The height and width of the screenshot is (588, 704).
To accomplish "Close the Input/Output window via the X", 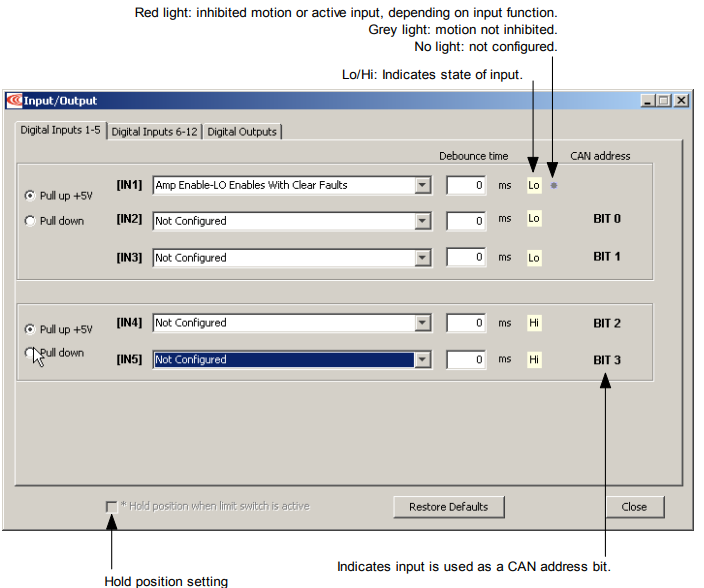I will 681,101.
